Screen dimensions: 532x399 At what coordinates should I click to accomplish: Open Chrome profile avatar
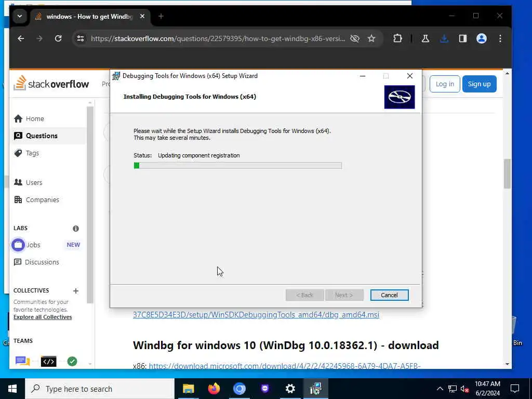(482, 38)
